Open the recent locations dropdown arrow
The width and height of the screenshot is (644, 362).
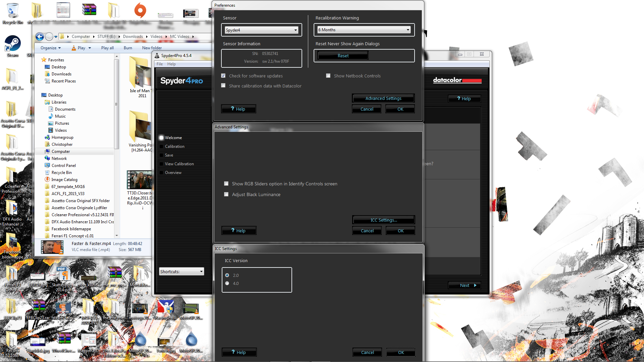tap(56, 37)
